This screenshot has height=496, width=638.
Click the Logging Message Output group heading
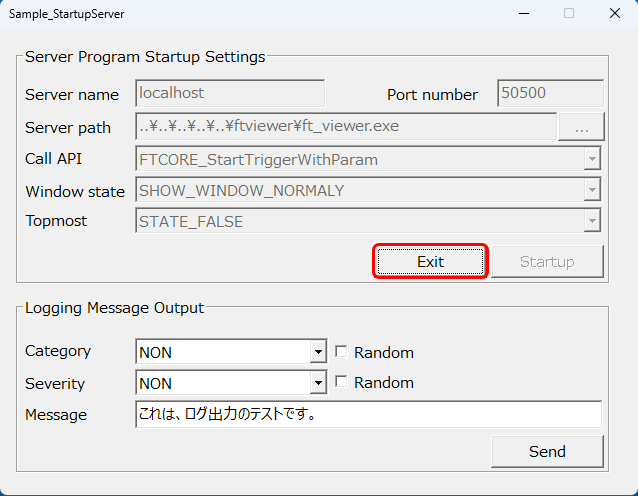tap(114, 308)
